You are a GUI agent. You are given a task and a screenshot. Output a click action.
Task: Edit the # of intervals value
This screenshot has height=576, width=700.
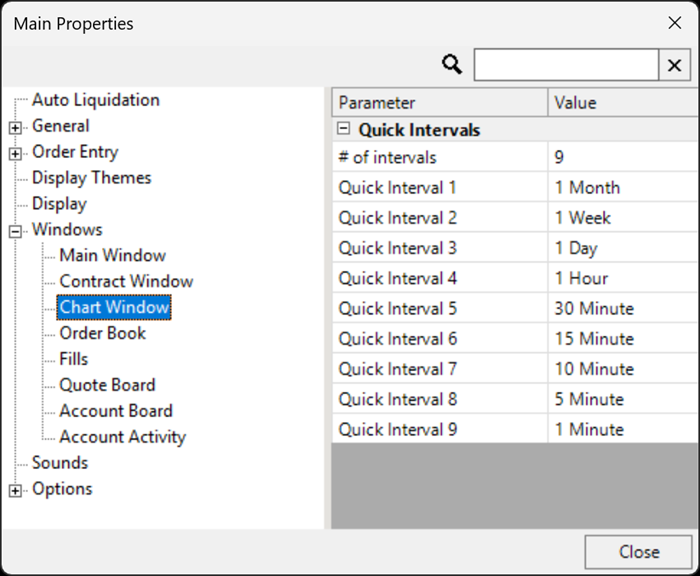pyautogui.click(x=620, y=157)
